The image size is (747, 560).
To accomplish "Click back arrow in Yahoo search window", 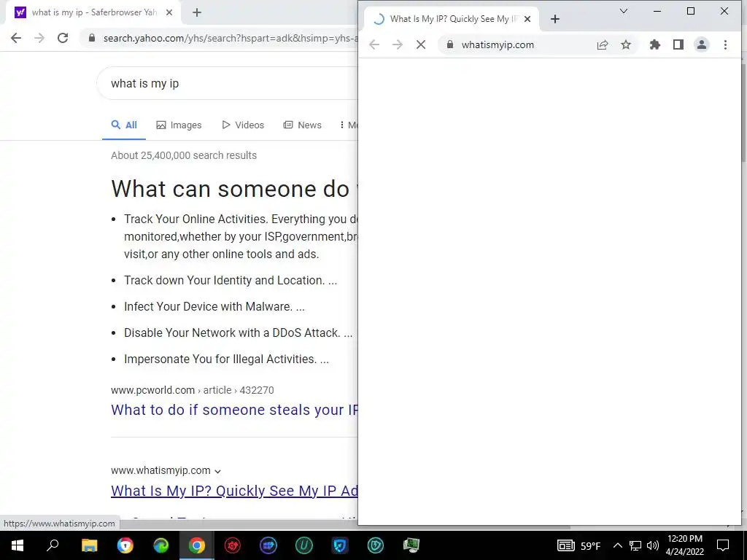I will point(16,38).
